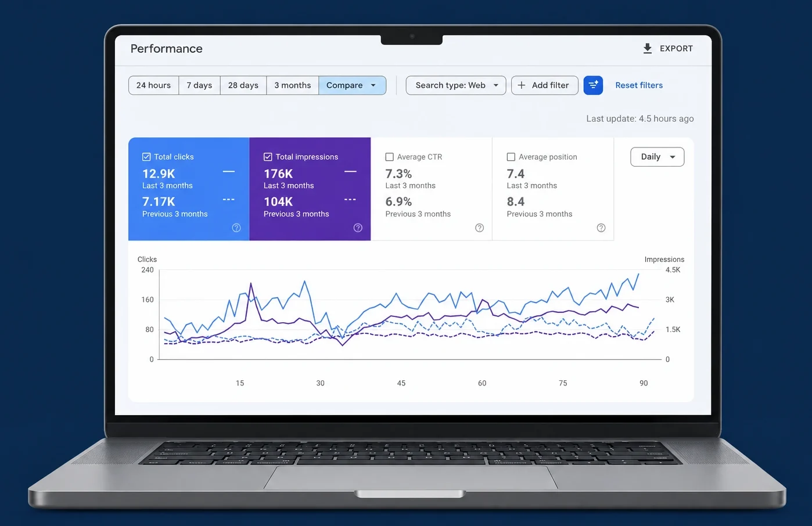Click the 240 clicks axis value
The image size is (812, 526).
(x=148, y=270)
